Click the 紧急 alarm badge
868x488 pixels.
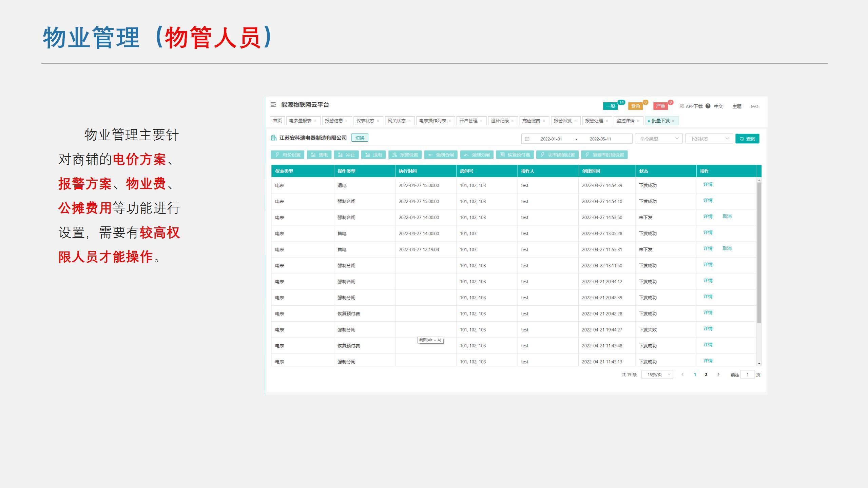635,106
